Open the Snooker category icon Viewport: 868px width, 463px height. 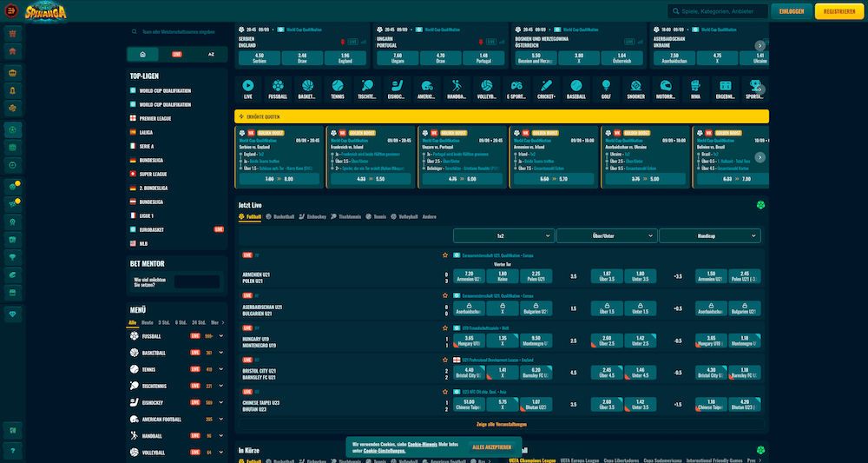click(635, 89)
